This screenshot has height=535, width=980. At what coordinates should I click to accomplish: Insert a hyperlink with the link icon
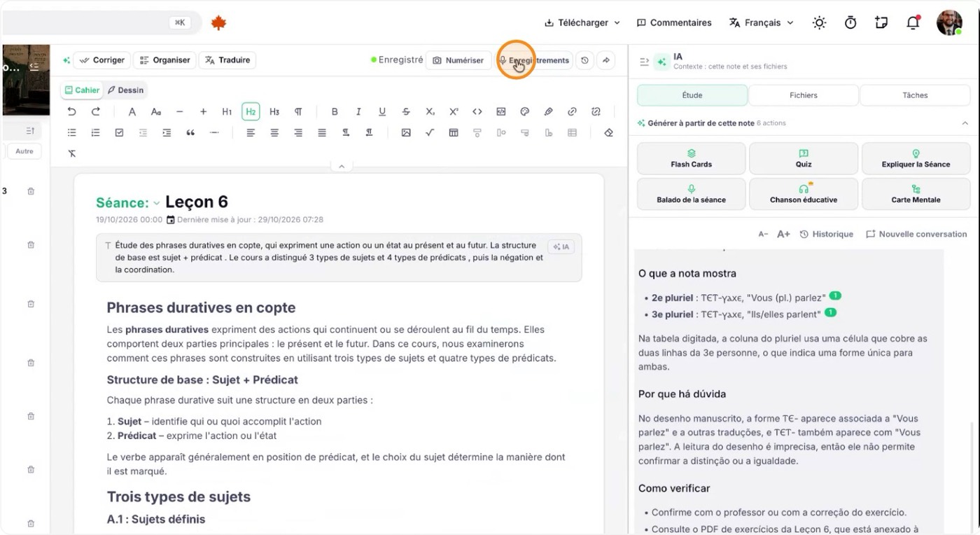point(572,111)
